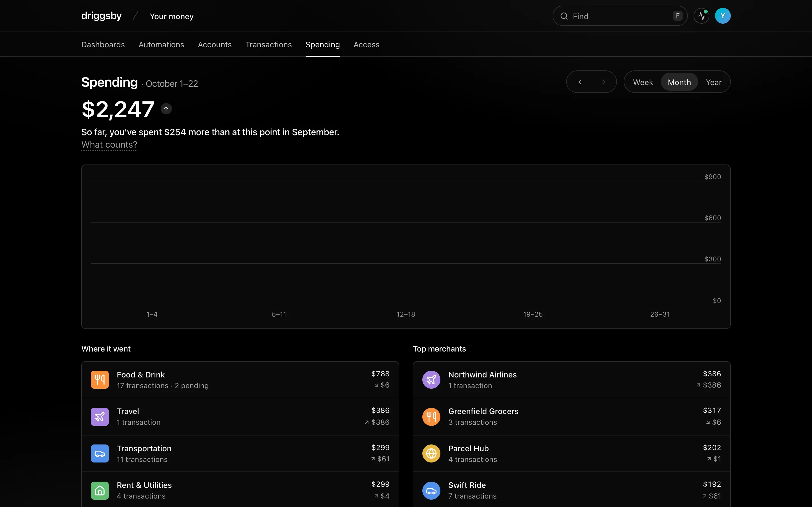
Task: Click the upward arrow icon beside $2,247
Action: (x=166, y=109)
